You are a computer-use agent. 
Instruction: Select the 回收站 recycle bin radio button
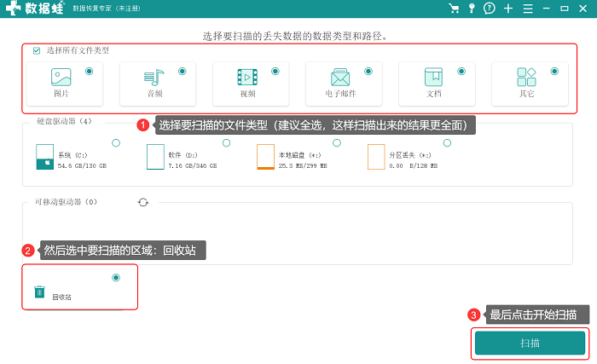click(x=116, y=278)
